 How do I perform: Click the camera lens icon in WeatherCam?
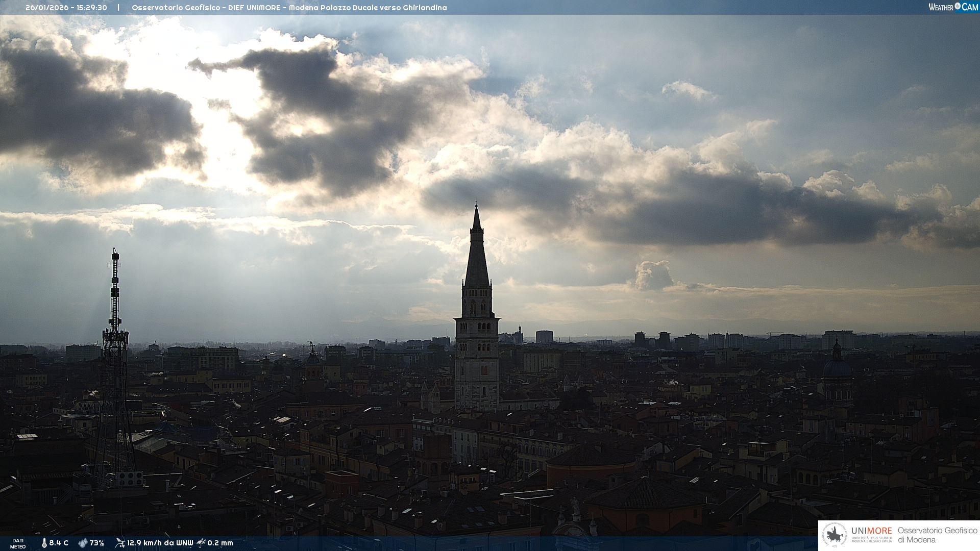[958, 6]
